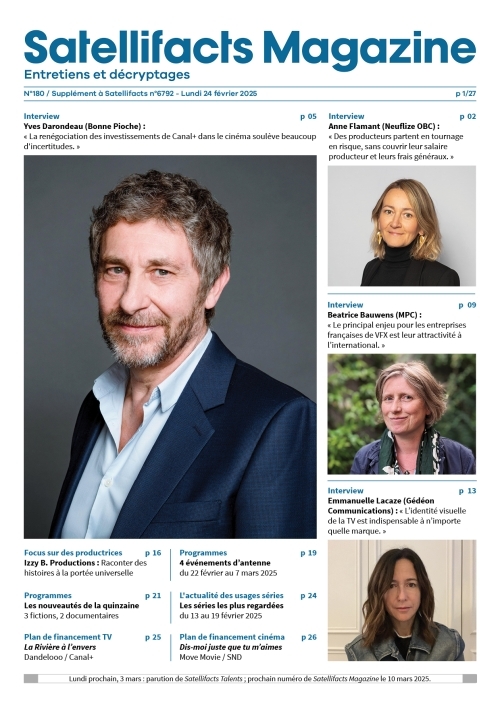
Task: Select Izzy B. Productions article
Action: pyautogui.click(x=62, y=563)
